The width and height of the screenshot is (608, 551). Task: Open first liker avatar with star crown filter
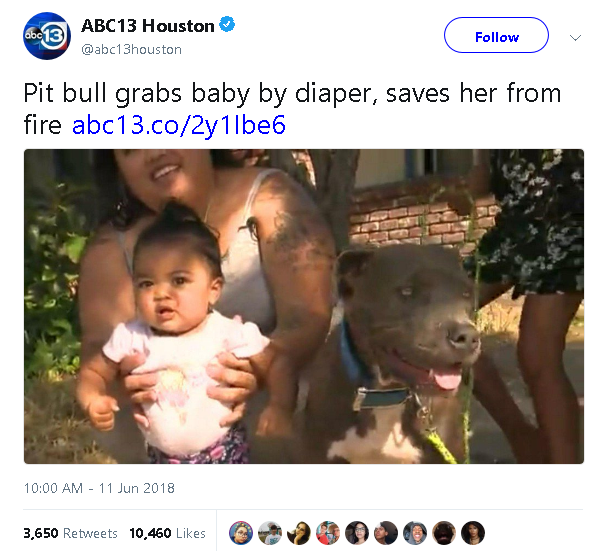click(241, 533)
